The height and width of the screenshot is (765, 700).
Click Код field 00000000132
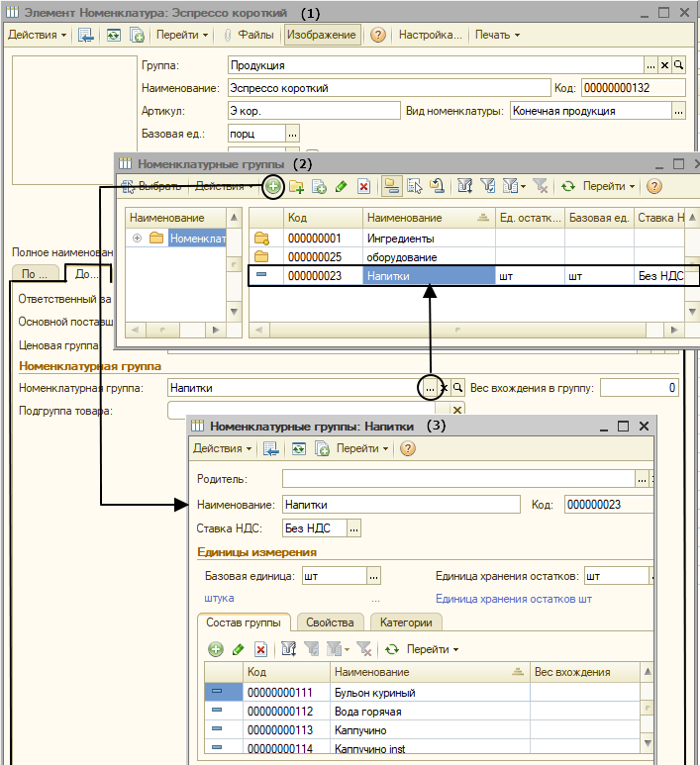(633, 88)
